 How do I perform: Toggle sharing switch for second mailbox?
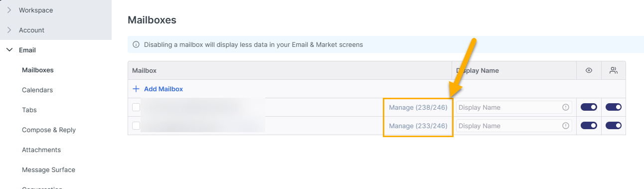(x=614, y=126)
